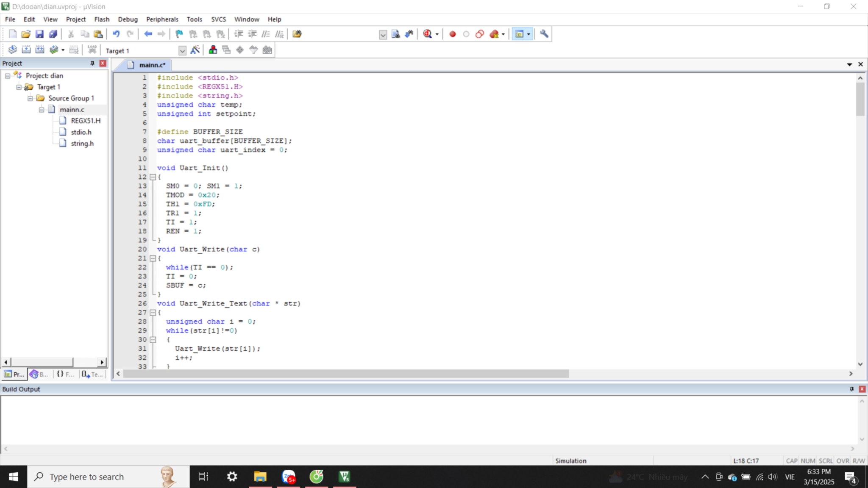Toggle bookmark with the flag icon
Viewport: 868px width, 488px height.
point(179,34)
